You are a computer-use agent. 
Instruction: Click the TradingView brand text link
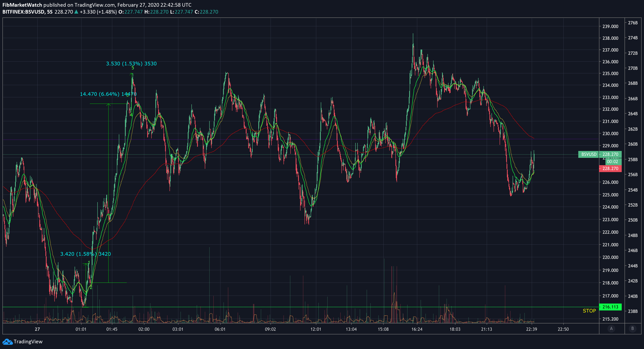click(x=28, y=342)
